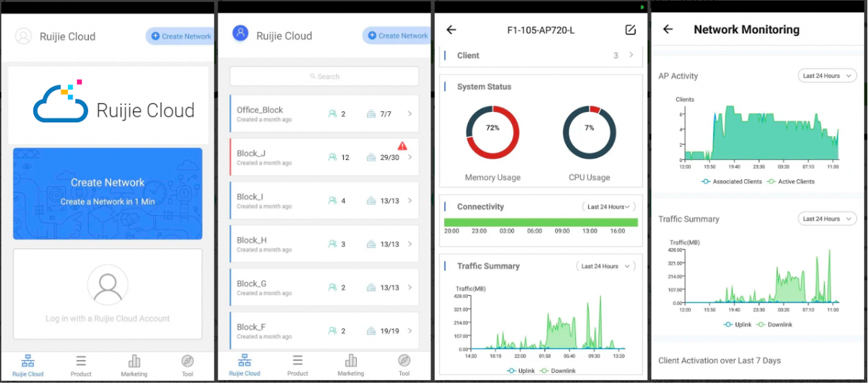The width and height of the screenshot is (868, 384).
Task: Open the Block_J network row chevron
Action: [410, 157]
